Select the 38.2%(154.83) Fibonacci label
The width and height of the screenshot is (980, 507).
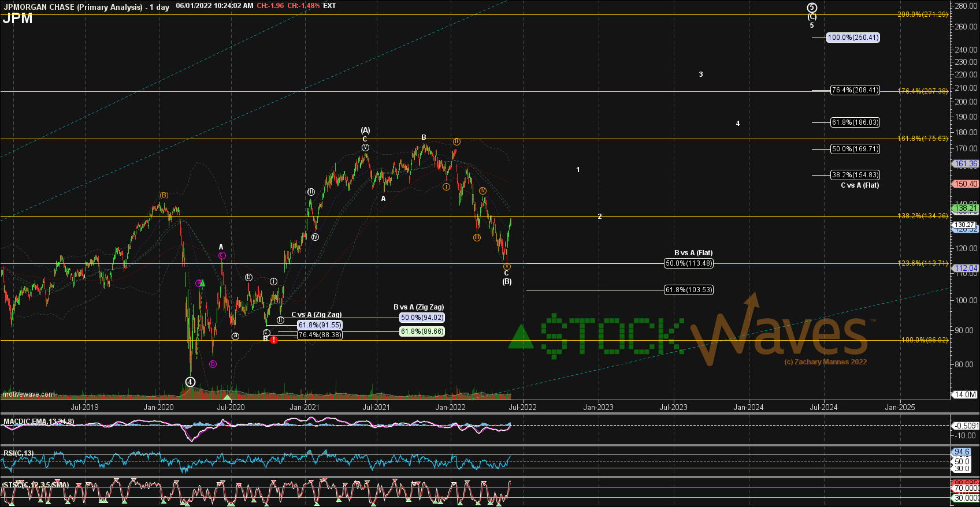pos(855,175)
